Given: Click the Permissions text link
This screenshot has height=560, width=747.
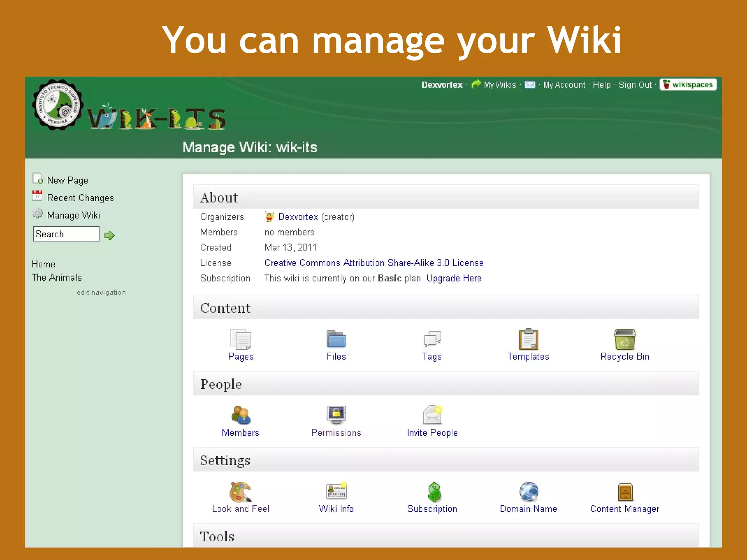Looking at the screenshot, I should point(336,433).
